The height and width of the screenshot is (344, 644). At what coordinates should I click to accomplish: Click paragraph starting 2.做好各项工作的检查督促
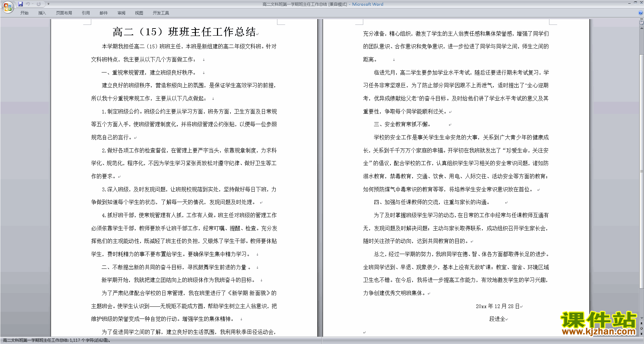pos(184,163)
